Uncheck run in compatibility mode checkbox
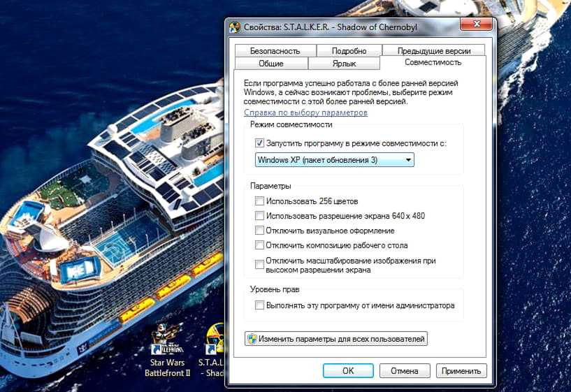Viewport: 571px width, 392px height. point(260,143)
